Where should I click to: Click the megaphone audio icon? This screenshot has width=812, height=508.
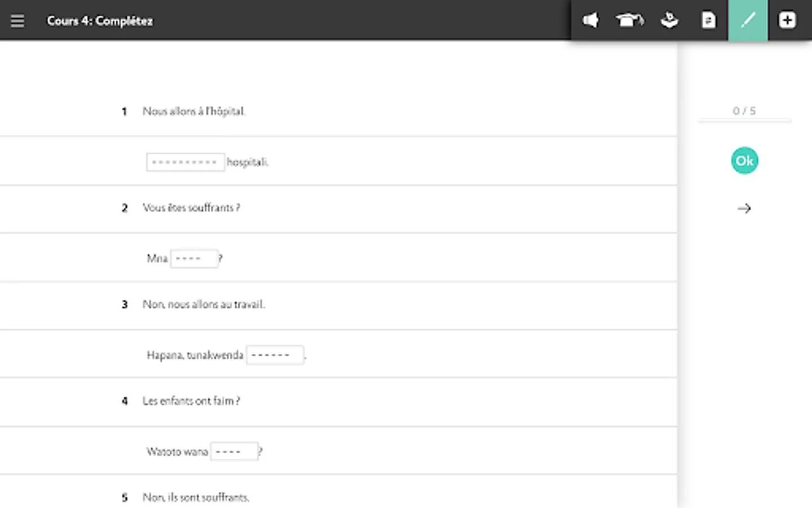pos(590,21)
